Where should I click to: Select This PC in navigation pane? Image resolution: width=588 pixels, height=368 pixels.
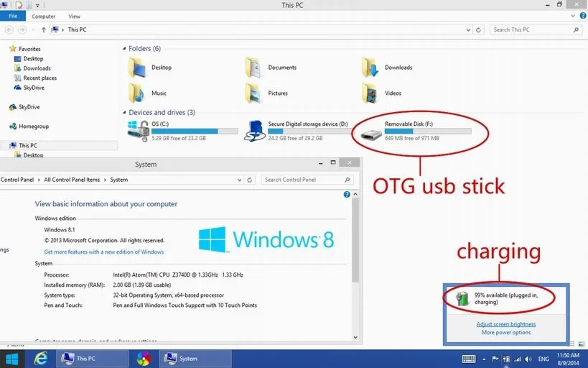pyautogui.click(x=23, y=145)
